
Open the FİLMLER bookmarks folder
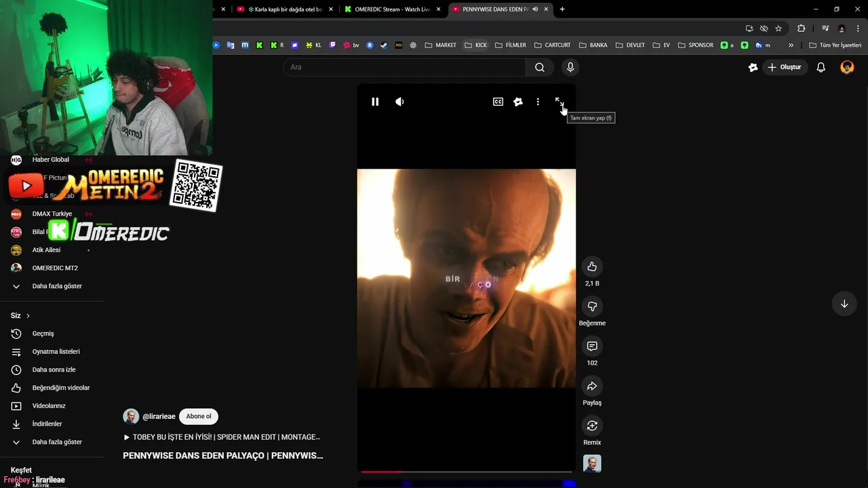click(511, 45)
